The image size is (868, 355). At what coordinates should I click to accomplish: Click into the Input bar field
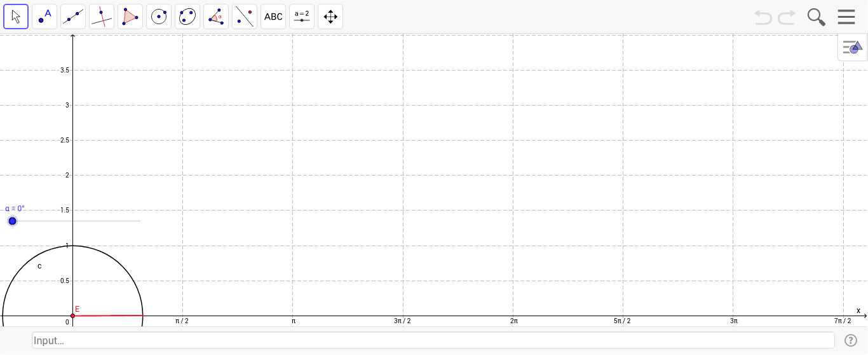click(x=433, y=340)
